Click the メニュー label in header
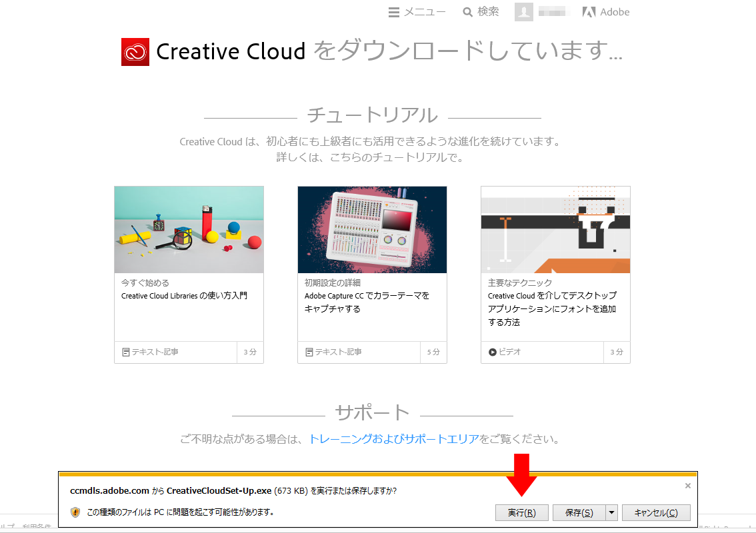 click(424, 12)
